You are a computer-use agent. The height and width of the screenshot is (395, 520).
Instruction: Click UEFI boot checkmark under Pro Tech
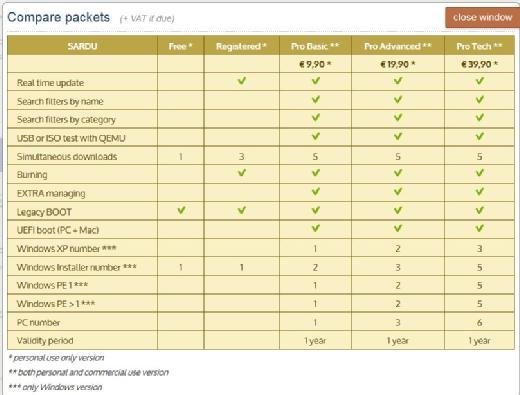(x=479, y=228)
